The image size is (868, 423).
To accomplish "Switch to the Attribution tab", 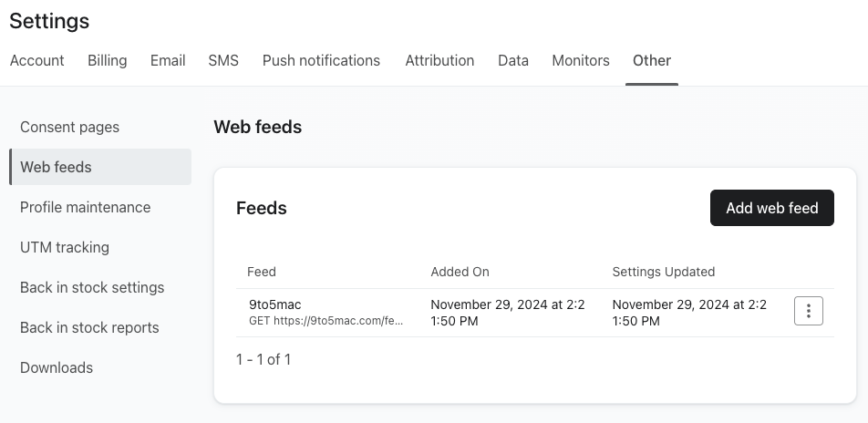I will (x=439, y=60).
